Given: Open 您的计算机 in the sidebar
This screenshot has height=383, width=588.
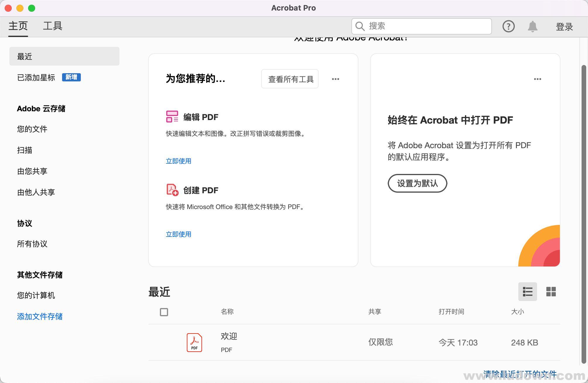Looking at the screenshot, I should (x=36, y=295).
